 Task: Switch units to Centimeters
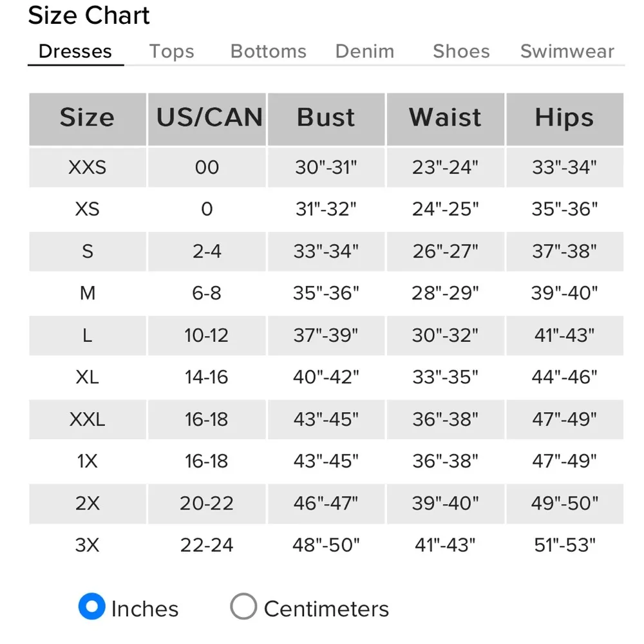(243, 607)
